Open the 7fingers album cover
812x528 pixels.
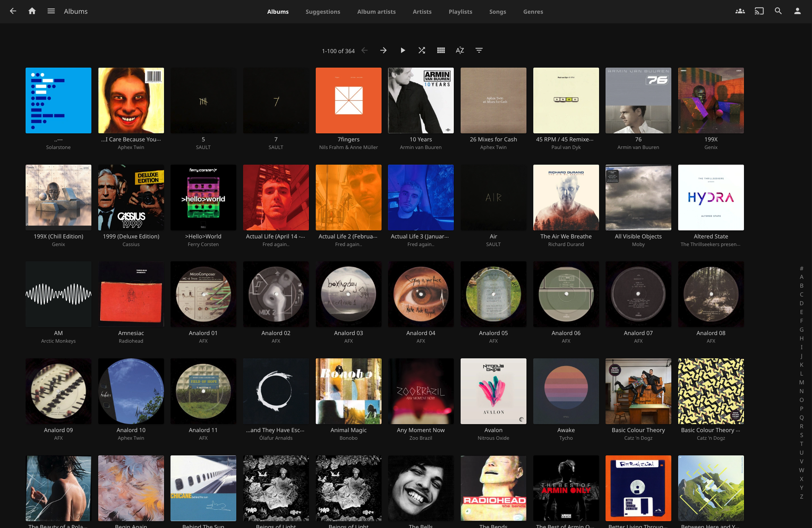click(x=349, y=100)
